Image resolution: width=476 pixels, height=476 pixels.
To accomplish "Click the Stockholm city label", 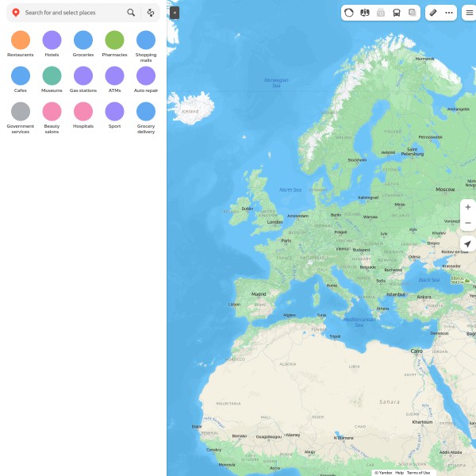I will point(357,160).
